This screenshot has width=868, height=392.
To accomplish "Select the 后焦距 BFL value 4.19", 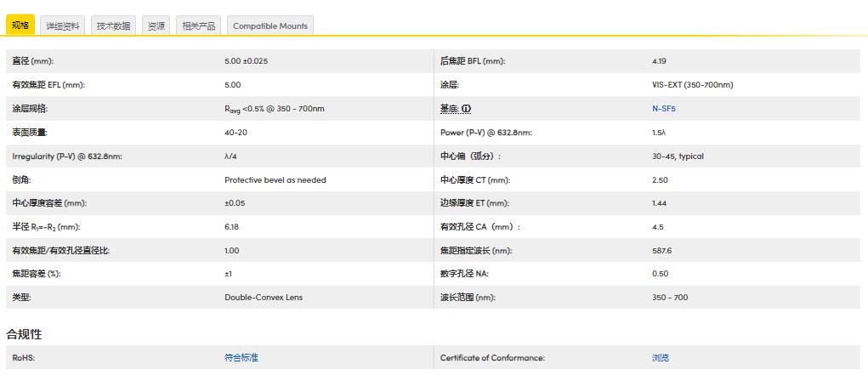I will click(660, 61).
